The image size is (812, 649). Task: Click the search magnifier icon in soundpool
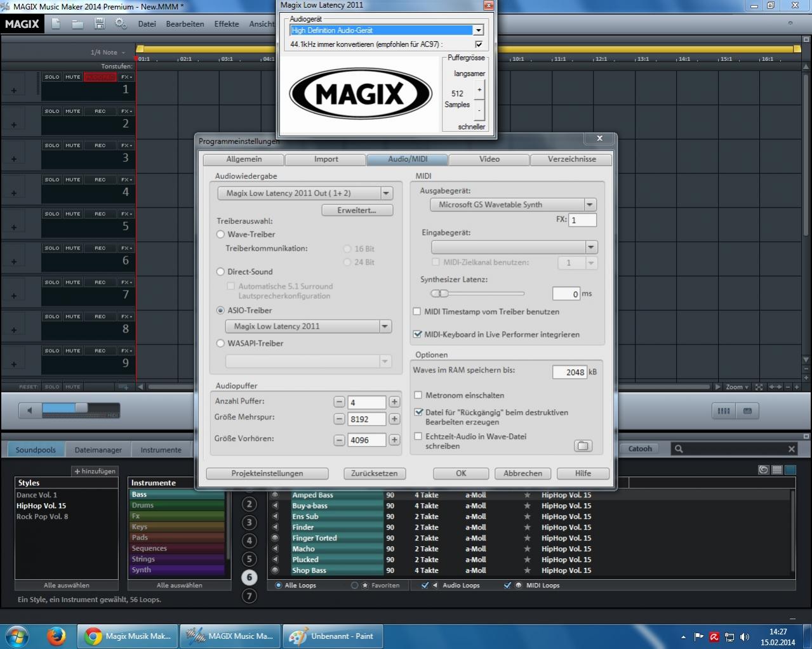point(679,449)
